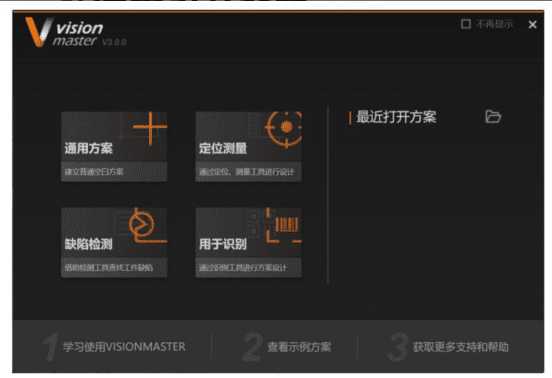Choose the 用于识别 solution title
The height and width of the screenshot is (378, 552).
tap(223, 244)
